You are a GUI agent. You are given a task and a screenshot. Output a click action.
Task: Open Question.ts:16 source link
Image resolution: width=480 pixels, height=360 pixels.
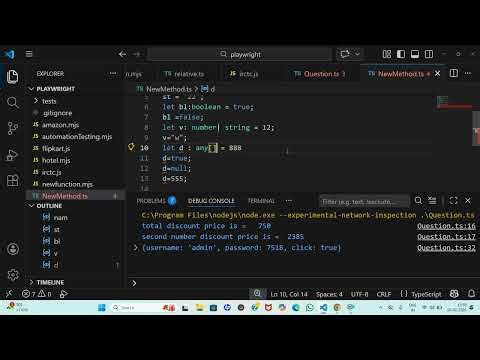(446, 226)
